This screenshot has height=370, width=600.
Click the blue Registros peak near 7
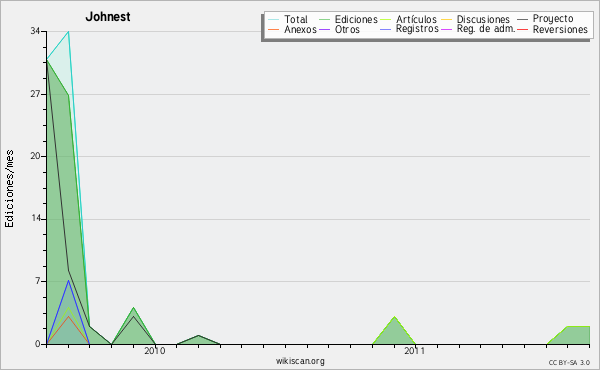click(x=68, y=280)
